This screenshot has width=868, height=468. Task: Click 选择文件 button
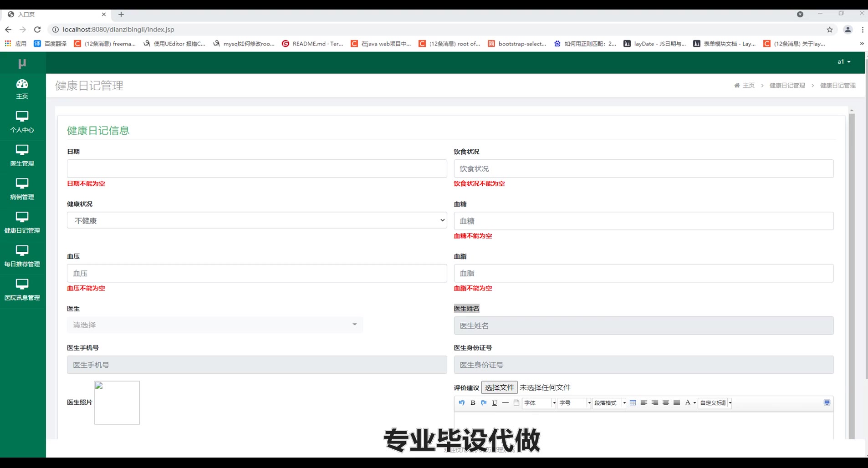click(x=499, y=387)
